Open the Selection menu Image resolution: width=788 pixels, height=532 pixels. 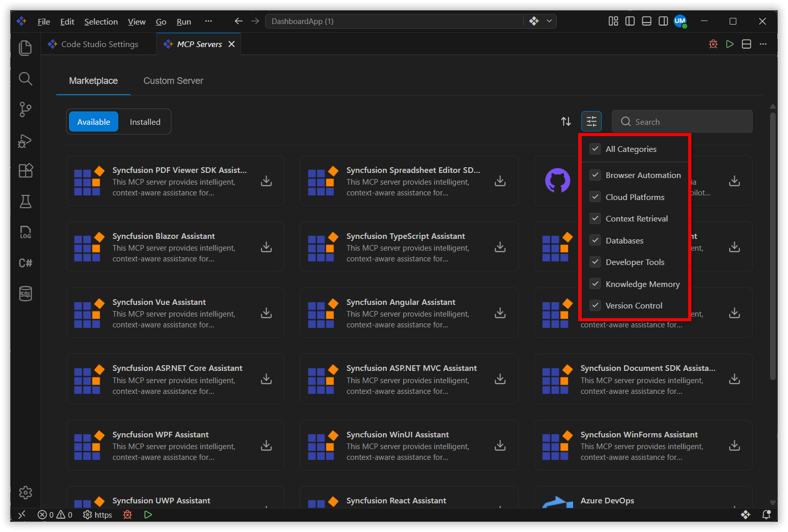(101, 21)
